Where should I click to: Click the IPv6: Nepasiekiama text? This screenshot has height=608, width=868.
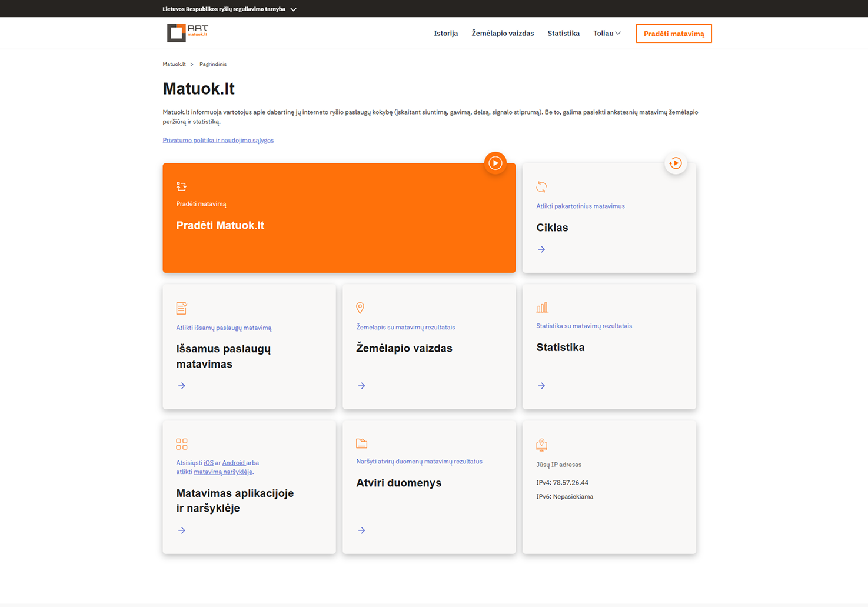564,497
